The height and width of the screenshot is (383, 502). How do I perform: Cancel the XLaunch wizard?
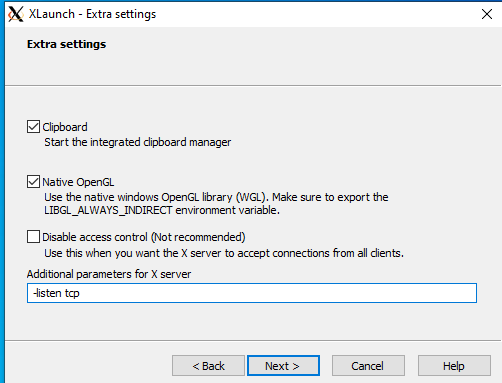click(368, 366)
